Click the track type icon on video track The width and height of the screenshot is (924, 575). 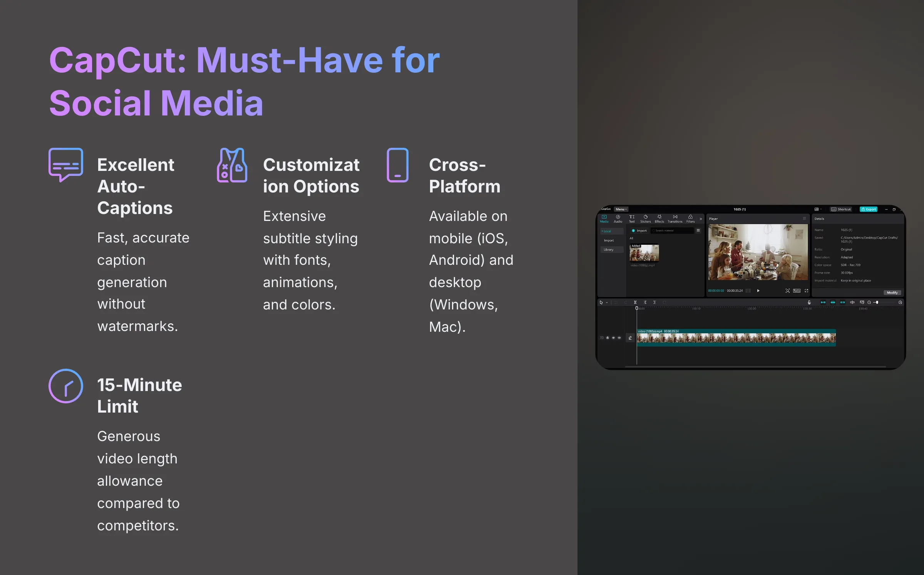point(602,338)
